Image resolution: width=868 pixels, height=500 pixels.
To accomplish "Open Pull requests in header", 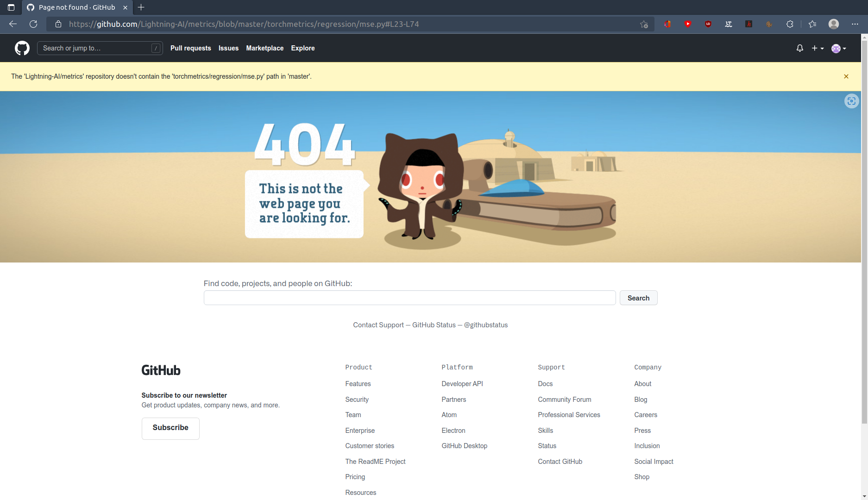I will 191,48.
